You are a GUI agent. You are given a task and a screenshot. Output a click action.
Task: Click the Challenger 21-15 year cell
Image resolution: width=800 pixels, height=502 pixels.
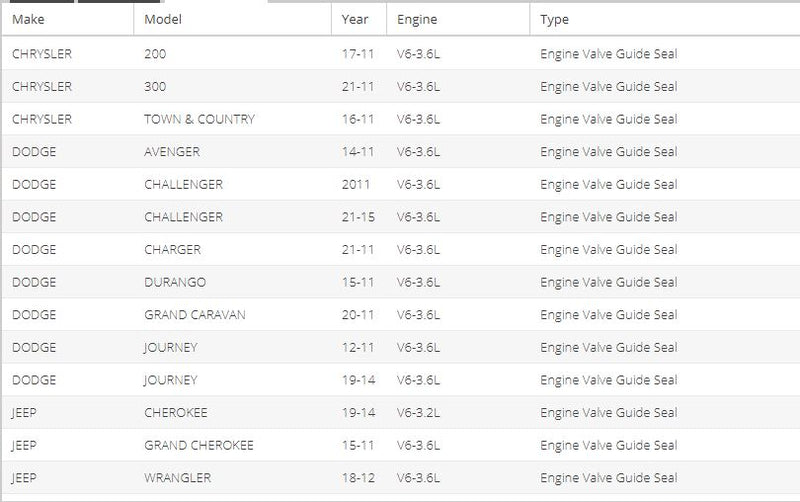358,217
